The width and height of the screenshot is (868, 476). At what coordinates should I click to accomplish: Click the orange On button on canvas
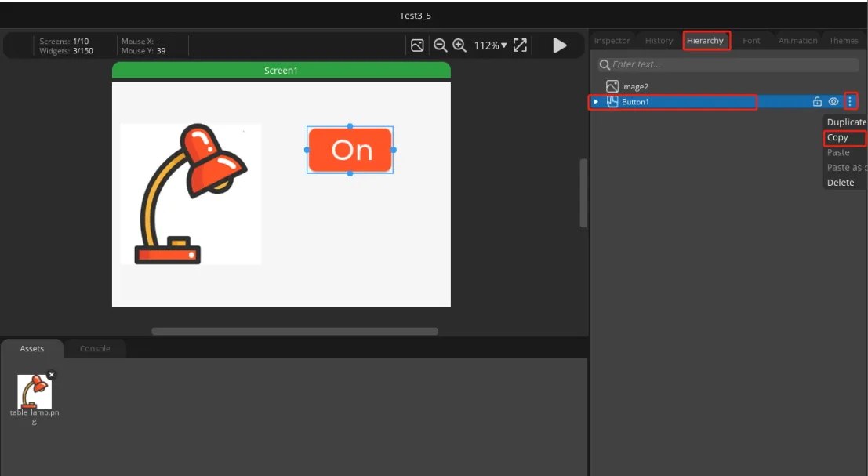click(x=350, y=150)
